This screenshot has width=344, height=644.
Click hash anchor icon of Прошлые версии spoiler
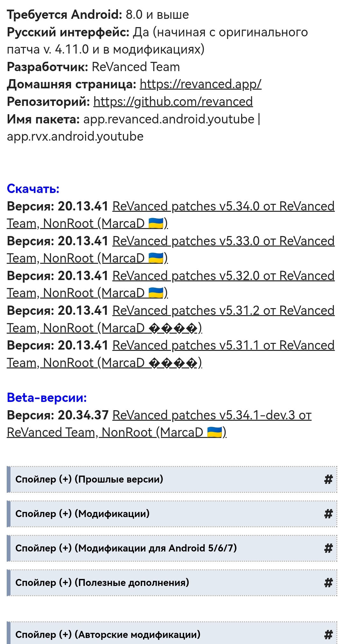[328, 479]
